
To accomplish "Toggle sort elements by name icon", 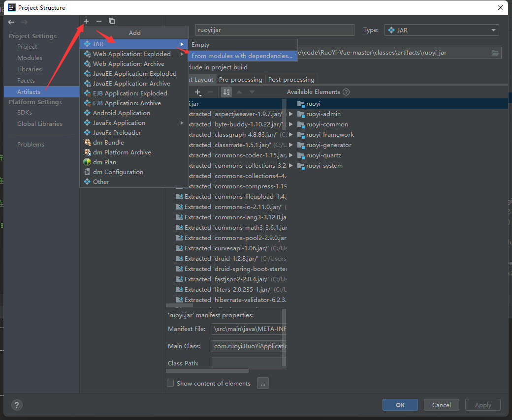I will pyautogui.click(x=226, y=92).
